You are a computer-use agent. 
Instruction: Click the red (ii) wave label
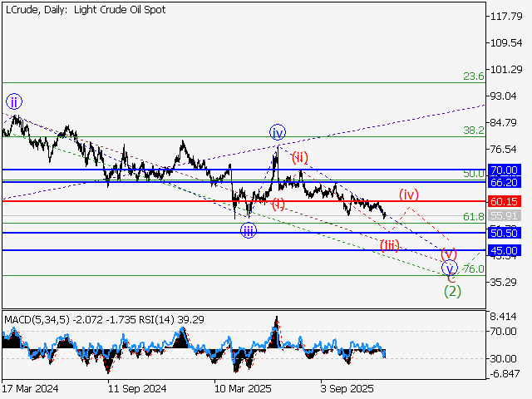[x=300, y=157]
